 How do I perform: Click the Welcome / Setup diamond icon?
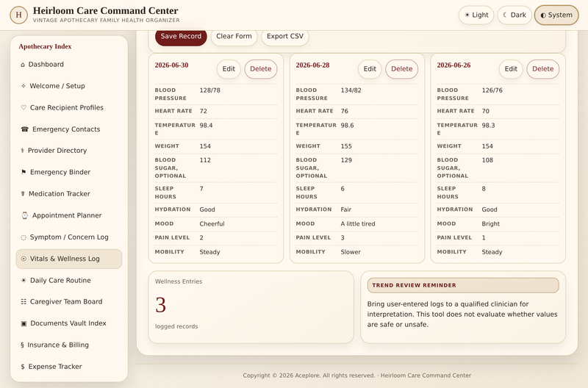(24, 86)
